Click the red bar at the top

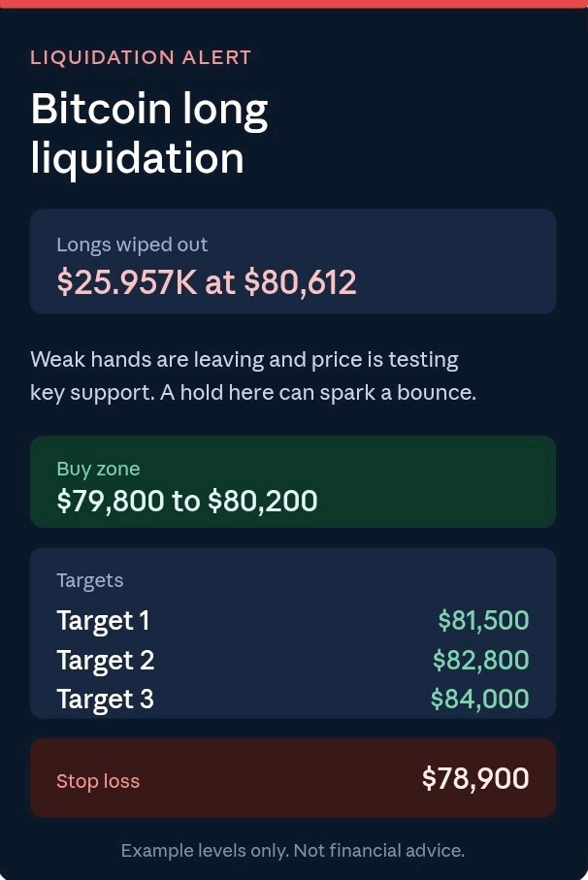[x=294, y=3]
